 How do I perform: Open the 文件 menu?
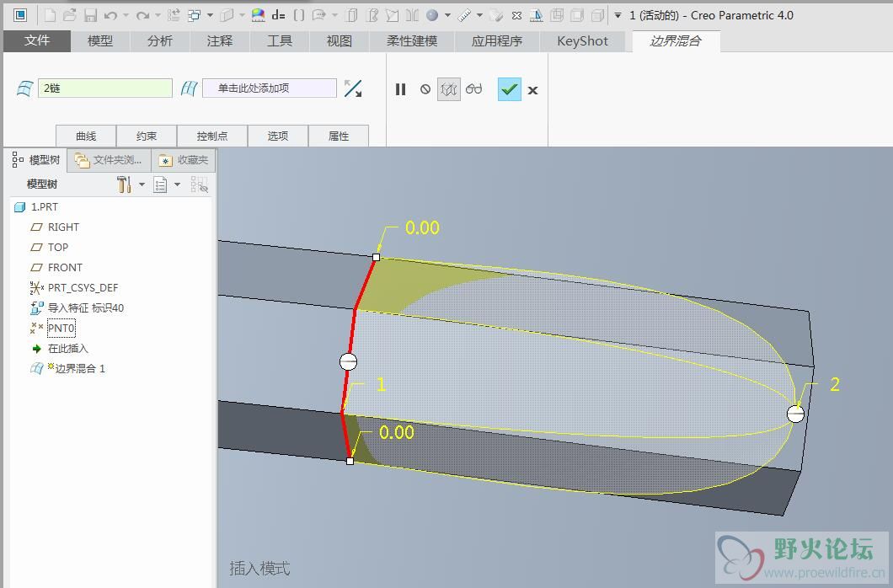37,41
